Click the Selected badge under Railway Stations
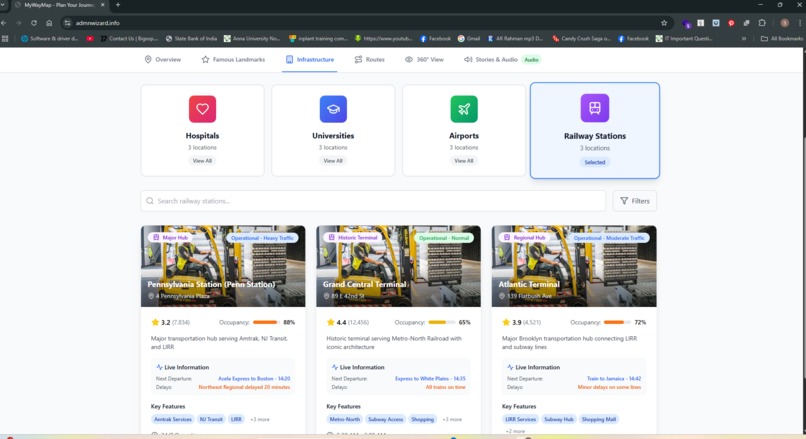The image size is (806, 439). coord(595,162)
